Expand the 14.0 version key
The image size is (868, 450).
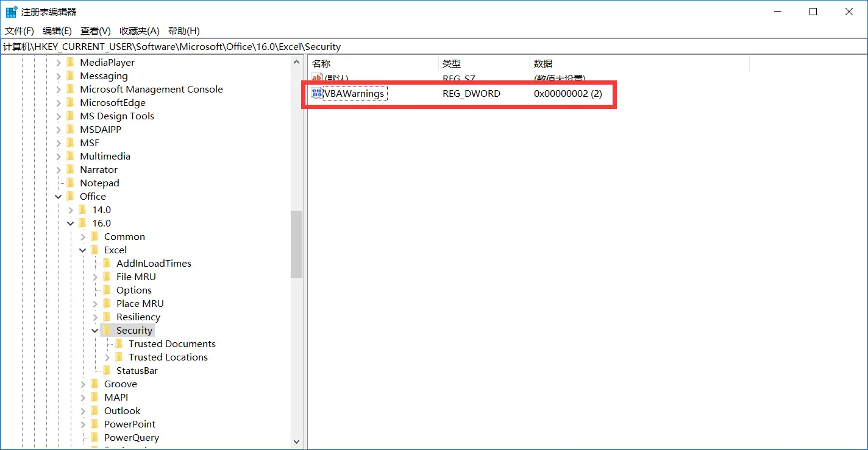coord(71,209)
